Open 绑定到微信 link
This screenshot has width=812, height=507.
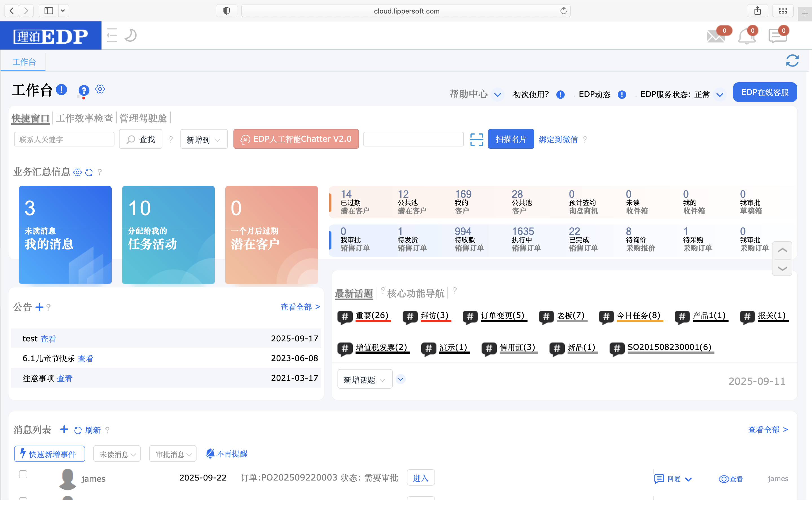pos(558,139)
